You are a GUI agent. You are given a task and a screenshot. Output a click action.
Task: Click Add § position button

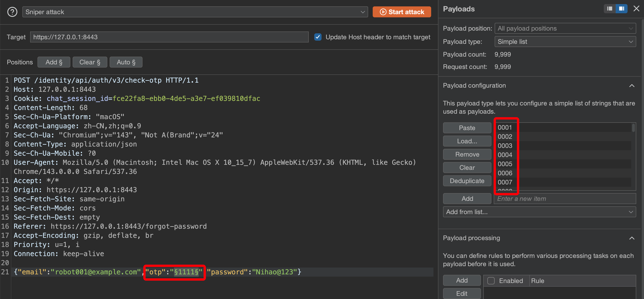pyautogui.click(x=54, y=62)
